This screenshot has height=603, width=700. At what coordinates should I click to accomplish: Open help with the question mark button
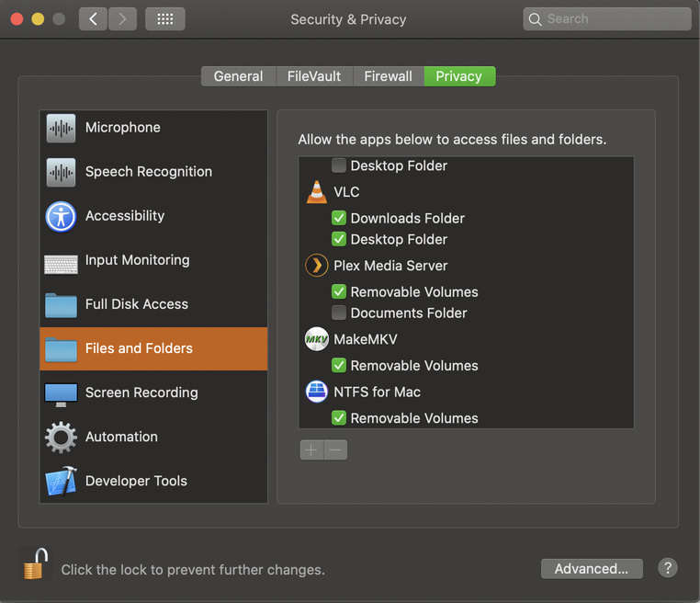[x=668, y=568]
